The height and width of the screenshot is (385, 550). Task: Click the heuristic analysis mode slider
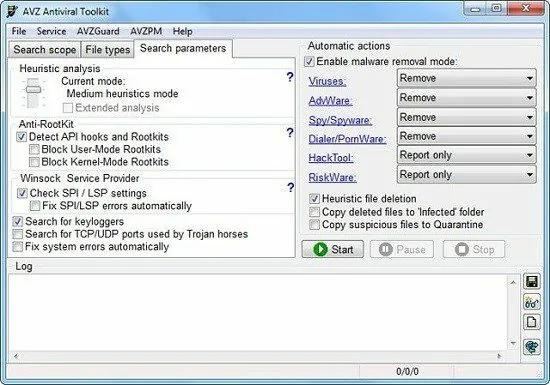pos(33,90)
